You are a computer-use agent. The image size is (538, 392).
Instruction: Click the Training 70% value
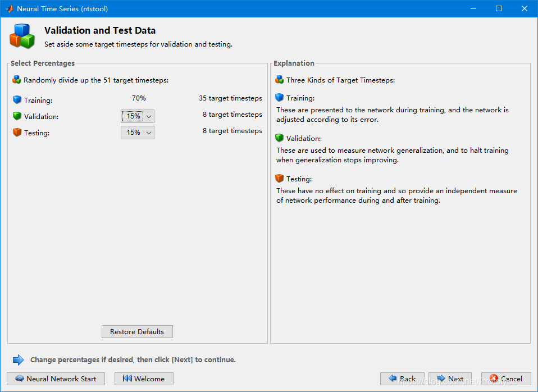tap(139, 98)
